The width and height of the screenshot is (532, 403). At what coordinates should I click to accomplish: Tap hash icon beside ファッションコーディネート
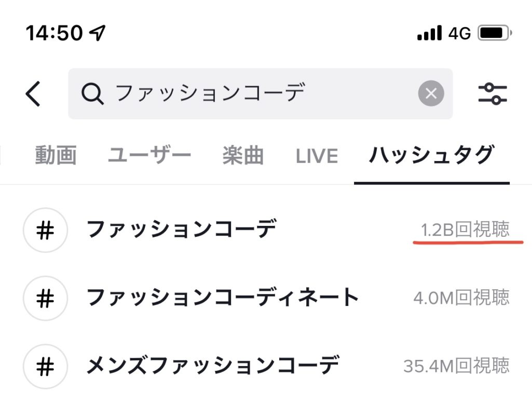click(45, 298)
